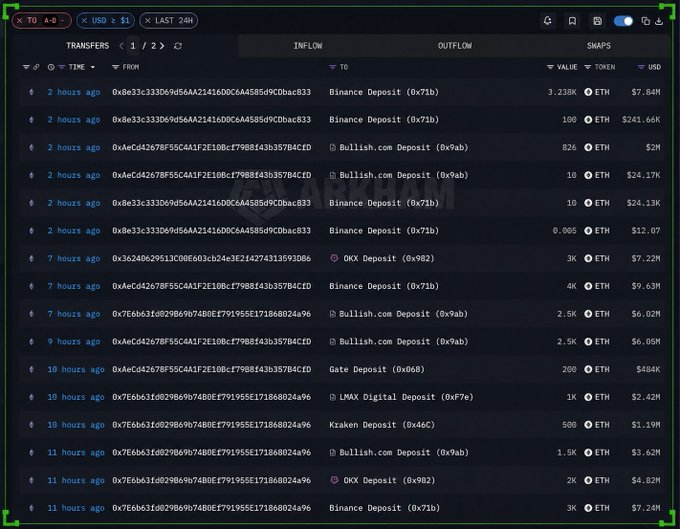Open LMAX Digital Deposit (0xF7e) link
The image size is (680, 529).
(406, 397)
